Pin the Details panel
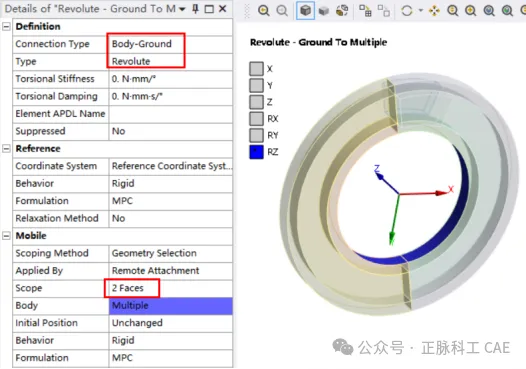 tap(195, 9)
